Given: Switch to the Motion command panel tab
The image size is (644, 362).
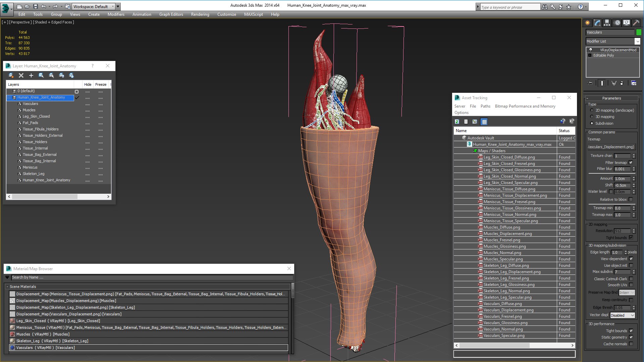Looking at the screenshot, I should [x=617, y=23].
